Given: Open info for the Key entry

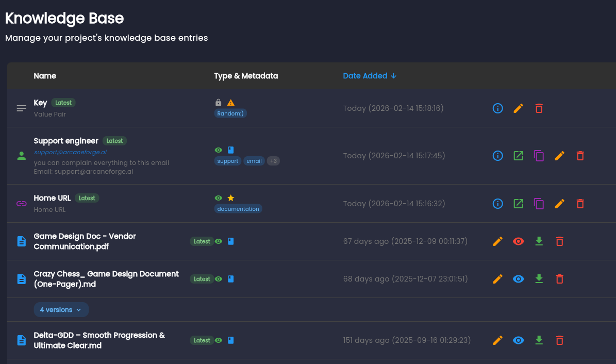Looking at the screenshot, I should [x=497, y=108].
